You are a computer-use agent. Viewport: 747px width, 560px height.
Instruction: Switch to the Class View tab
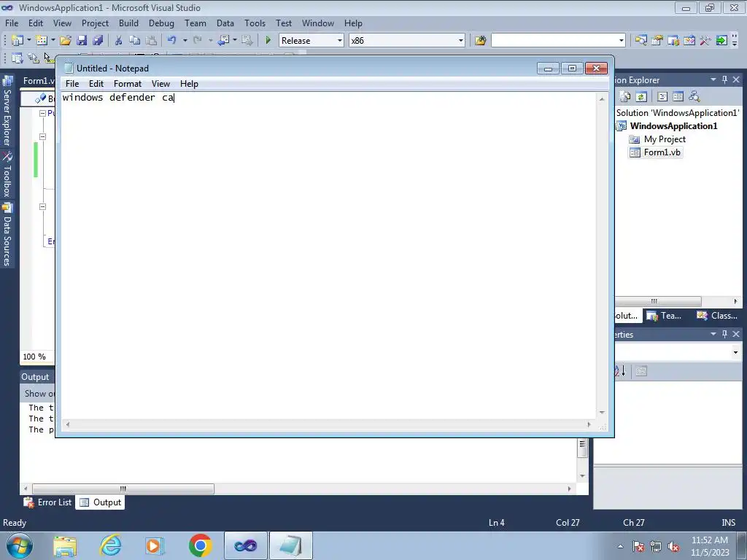[x=718, y=316]
